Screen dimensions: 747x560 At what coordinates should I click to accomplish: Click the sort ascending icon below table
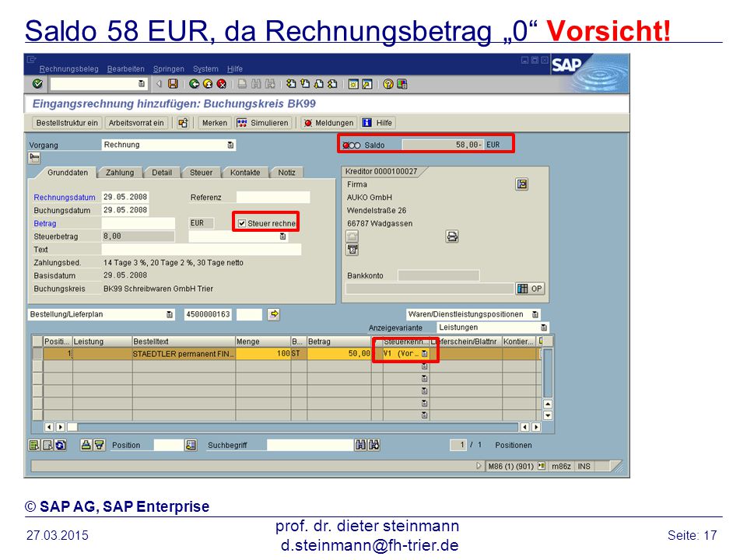click(x=86, y=445)
